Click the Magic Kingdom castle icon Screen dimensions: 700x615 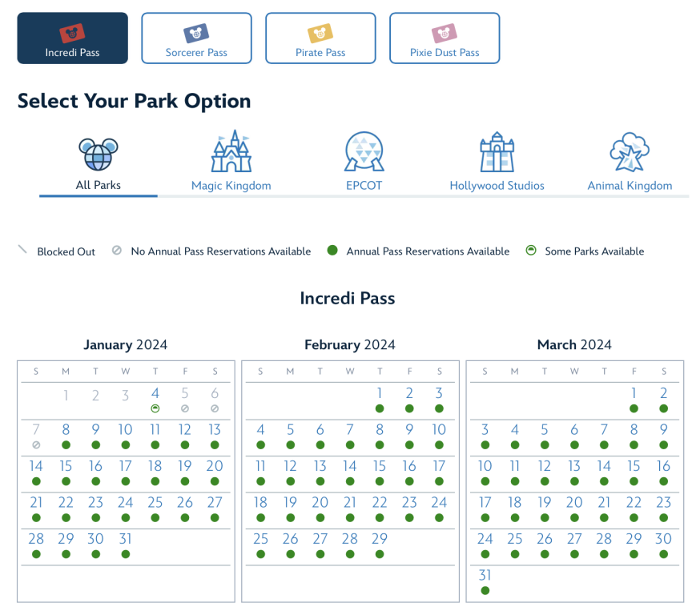pos(231,151)
